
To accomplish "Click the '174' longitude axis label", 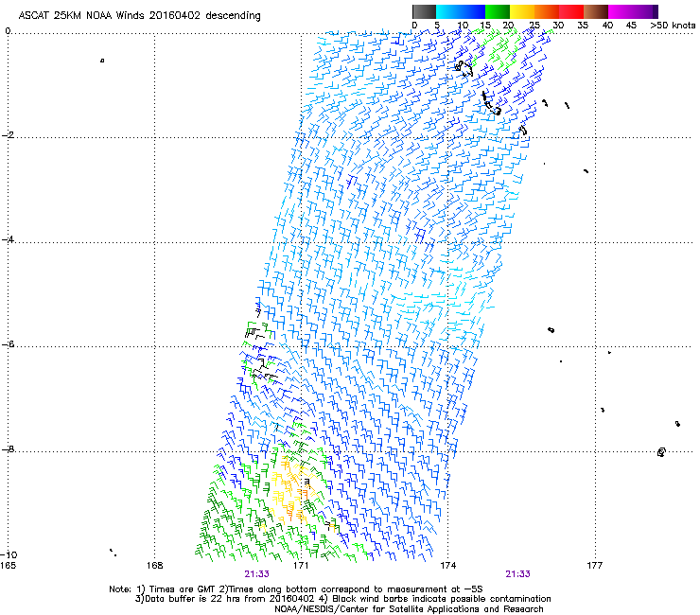I will click(x=448, y=566).
